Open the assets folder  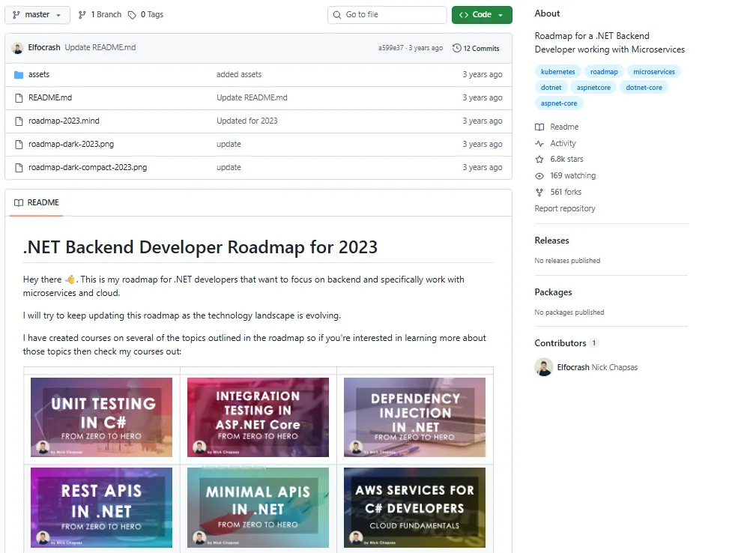point(38,74)
